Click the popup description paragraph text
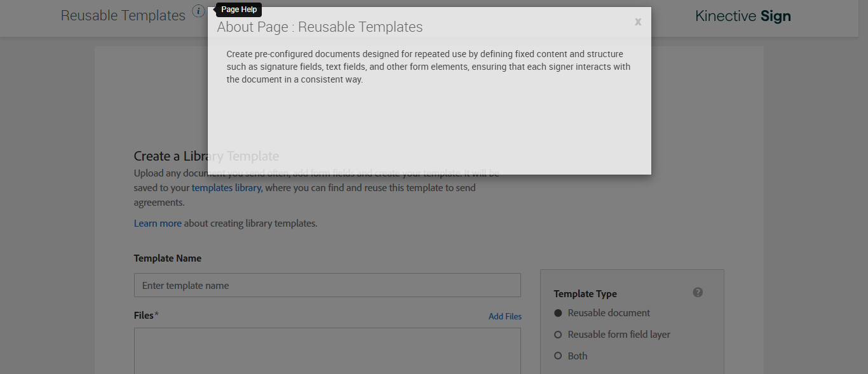Image resolution: width=868 pixels, height=374 pixels. tap(428, 67)
